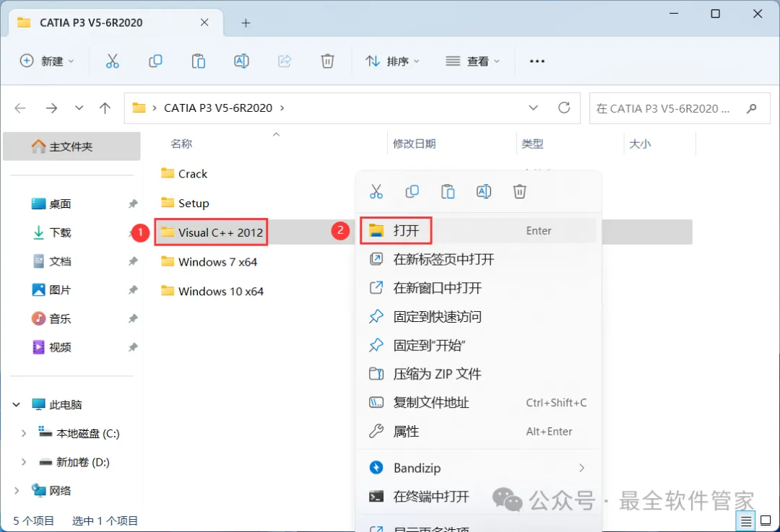Image resolution: width=780 pixels, height=532 pixels.
Task: Close the CATIA P3 V5-6R2020 tab
Action: tap(204, 22)
